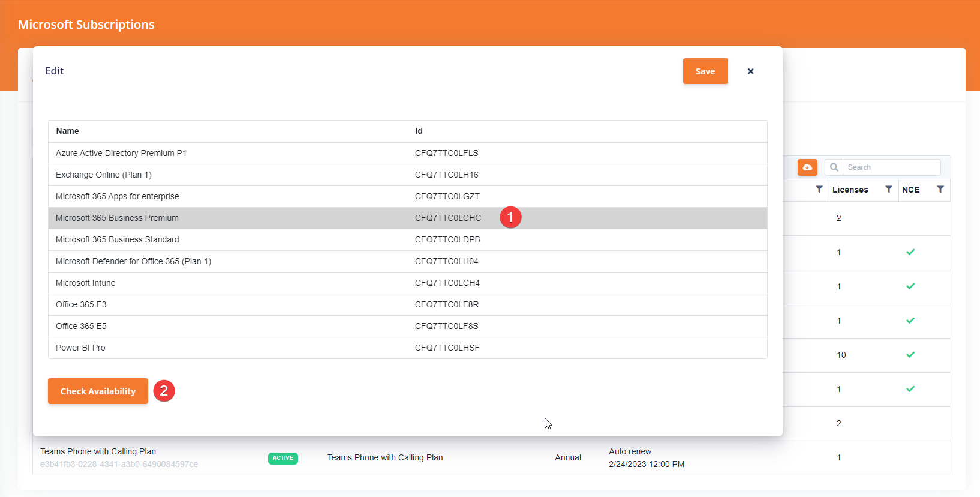Select the Exchange Online (Plan 1) row

408,175
